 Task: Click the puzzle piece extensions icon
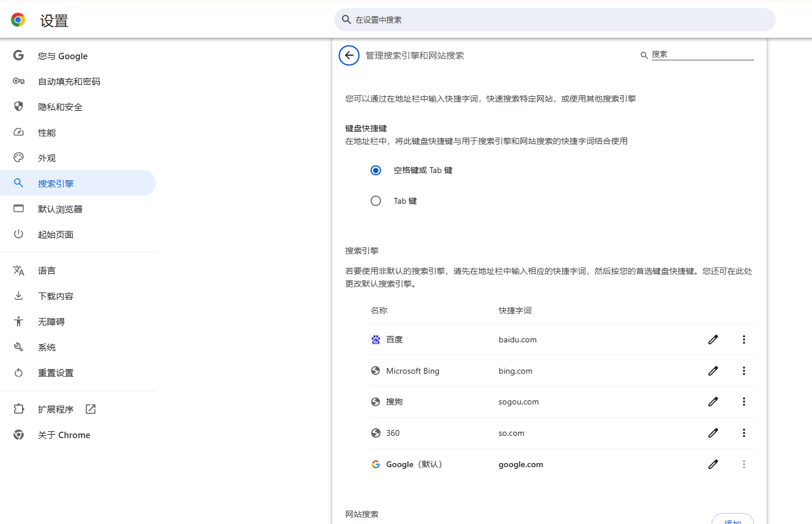coord(19,409)
